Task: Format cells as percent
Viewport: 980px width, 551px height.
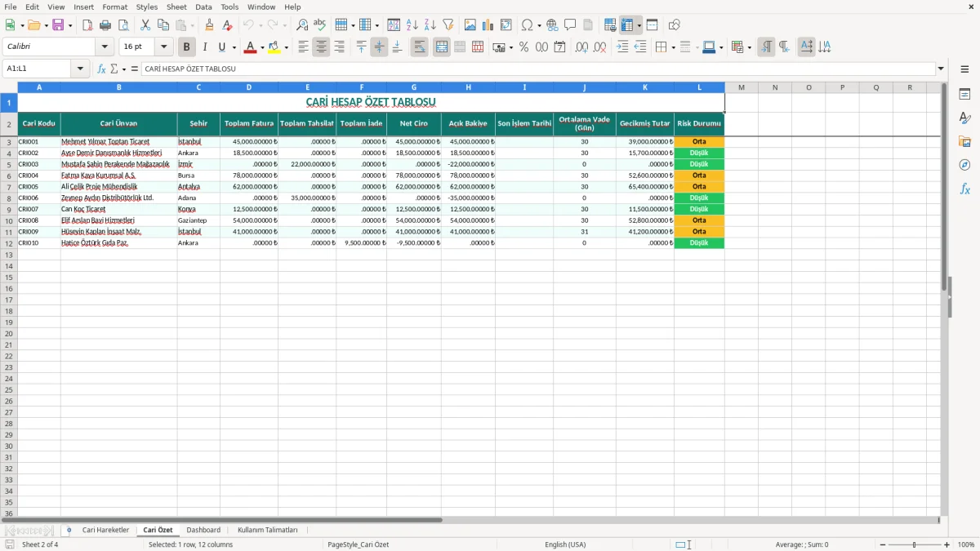Action: [523, 47]
